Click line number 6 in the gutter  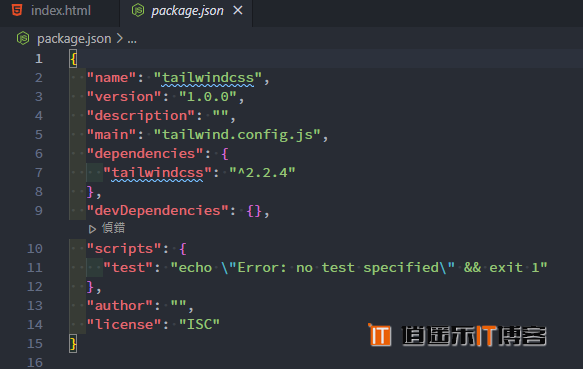39,154
